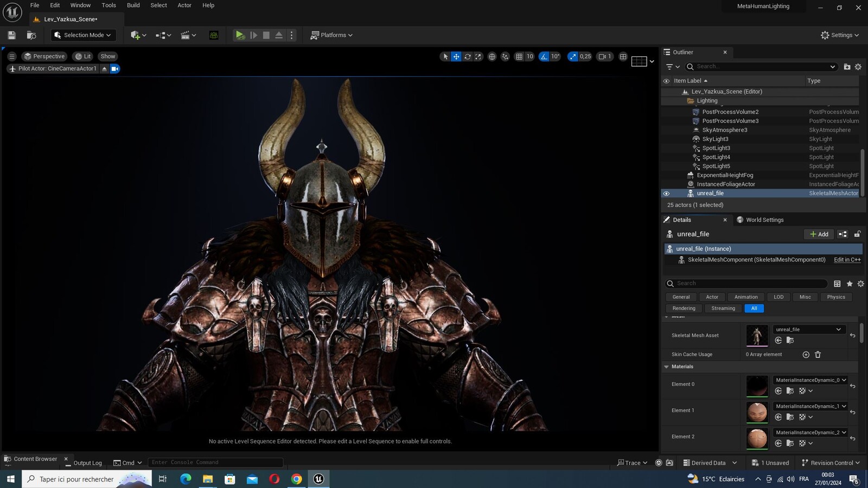Open the add-content (cube plus) menu

pos(138,35)
